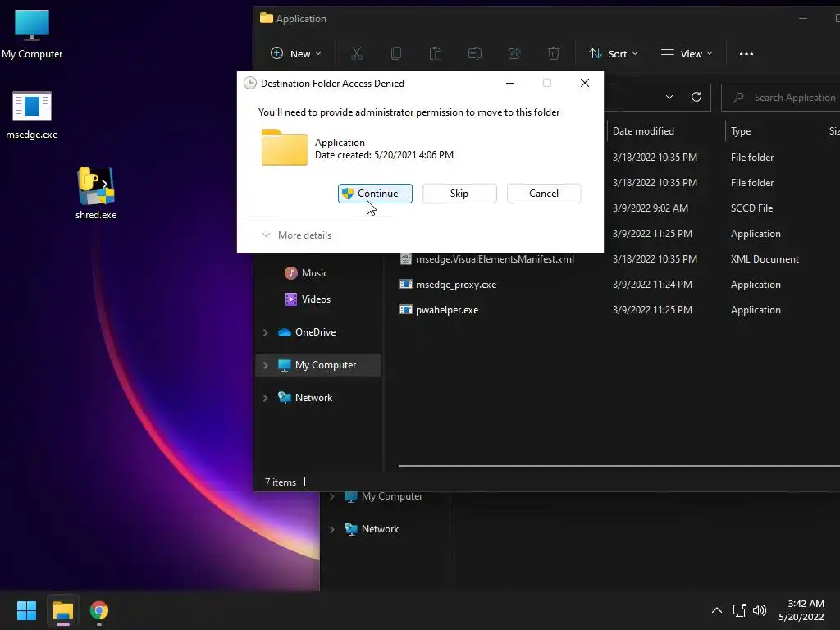This screenshot has height=630, width=840.
Task: Expand Network node in background Explorer window
Action: point(332,529)
